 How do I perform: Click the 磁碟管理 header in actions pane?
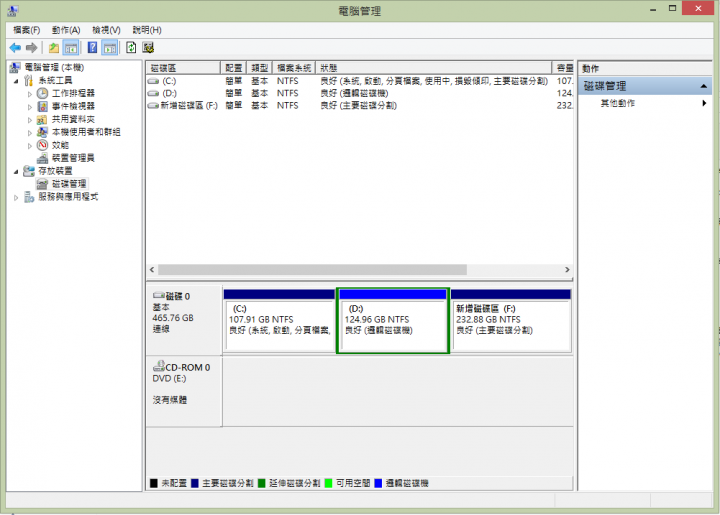click(645, 86)
